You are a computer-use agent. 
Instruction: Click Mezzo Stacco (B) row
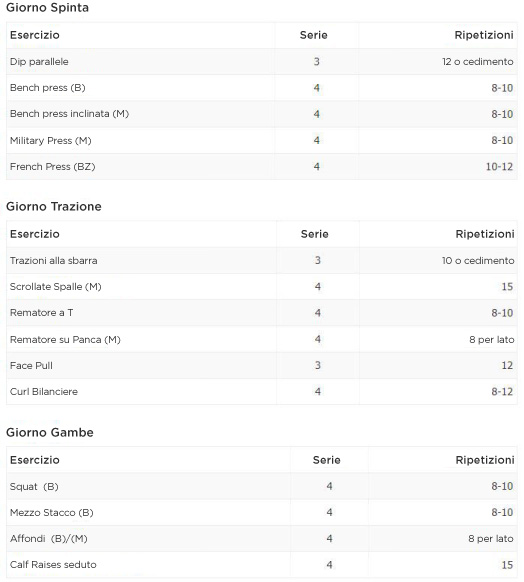(x=262, y=513)
